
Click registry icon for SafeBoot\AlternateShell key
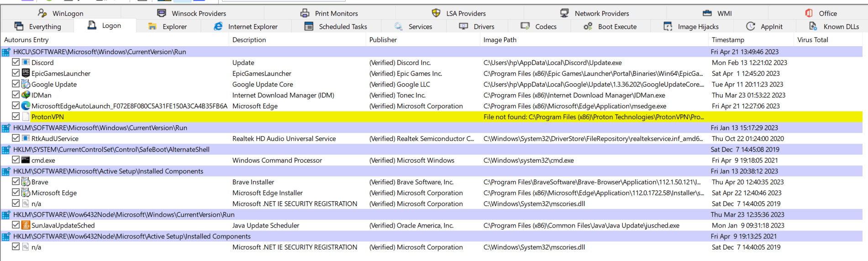tap(6, 149)
